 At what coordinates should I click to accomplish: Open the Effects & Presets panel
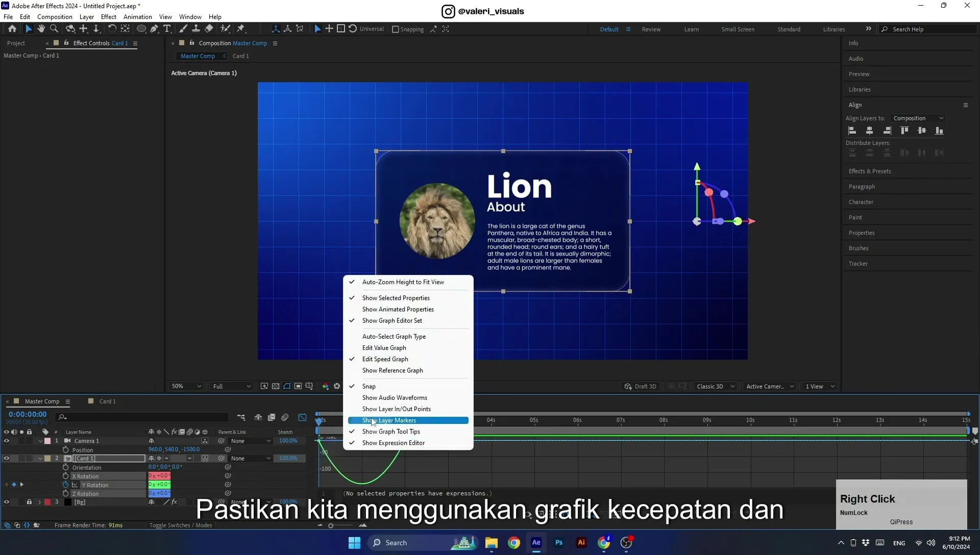pos(869,171)
